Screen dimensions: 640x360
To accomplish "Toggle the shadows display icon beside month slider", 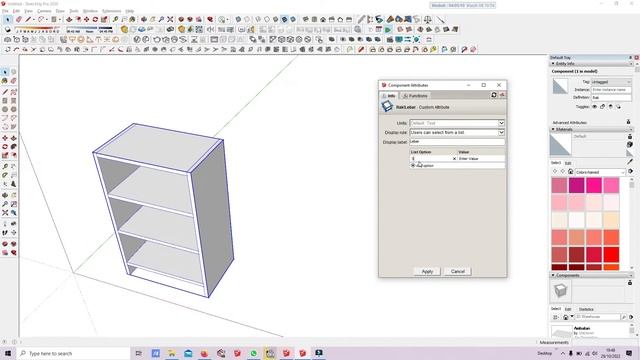I will [x=7, y=29].
